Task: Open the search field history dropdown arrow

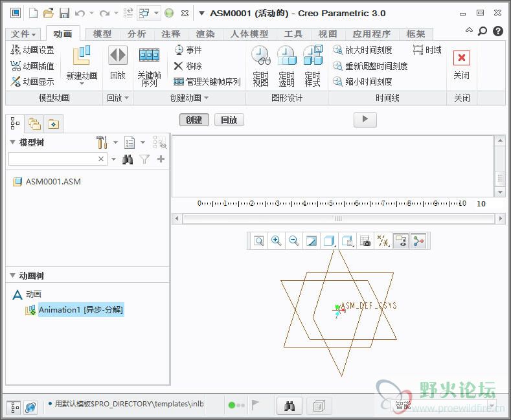Action: (113, 159)
